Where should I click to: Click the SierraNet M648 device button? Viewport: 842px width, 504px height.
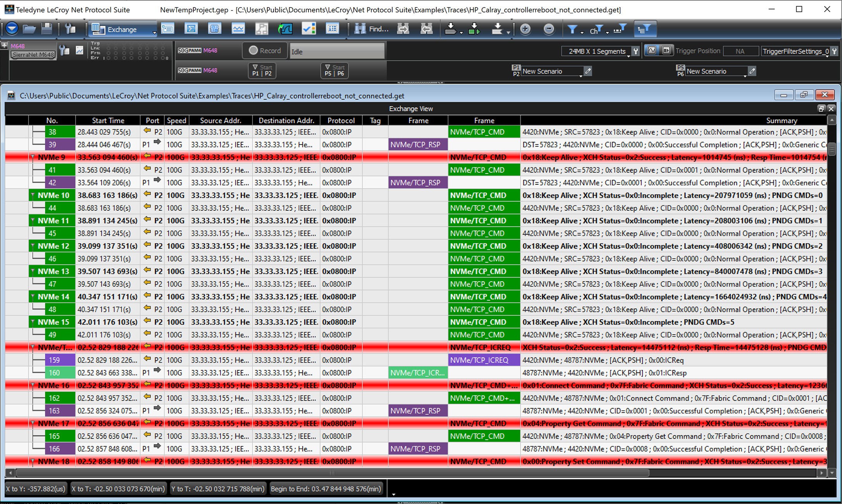[x=33, y=55]
